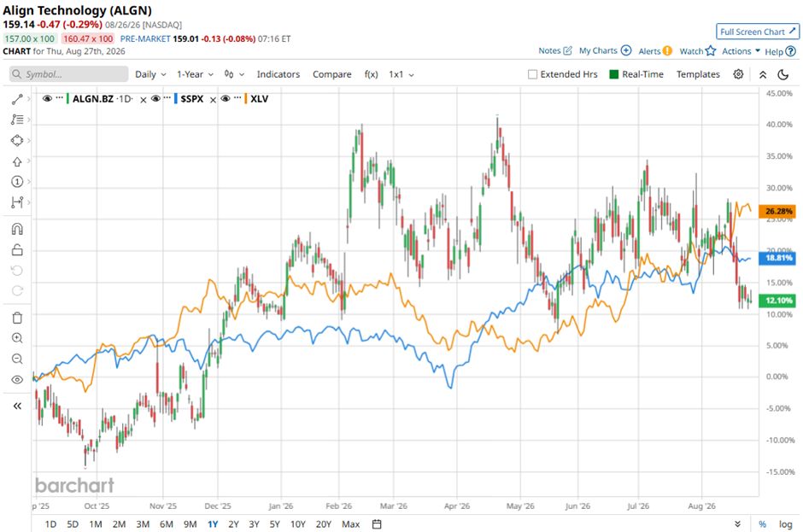This screenshot has height=532, width=803.
Task: Open the Fibonacci tools icon
Action: point(17,120)
